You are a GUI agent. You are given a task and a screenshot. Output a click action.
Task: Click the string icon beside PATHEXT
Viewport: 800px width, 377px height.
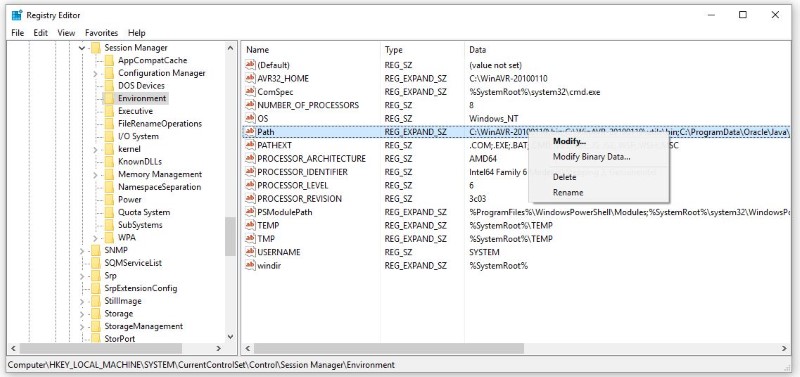click(x=250, y=145)
